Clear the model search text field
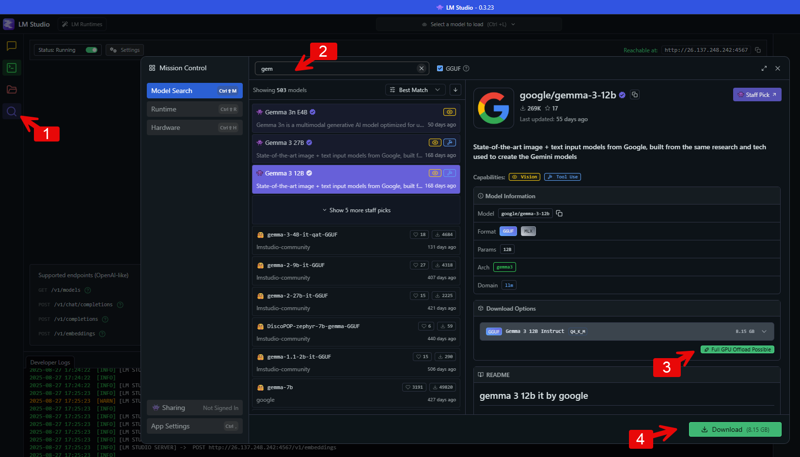 (x=421, y=68)
